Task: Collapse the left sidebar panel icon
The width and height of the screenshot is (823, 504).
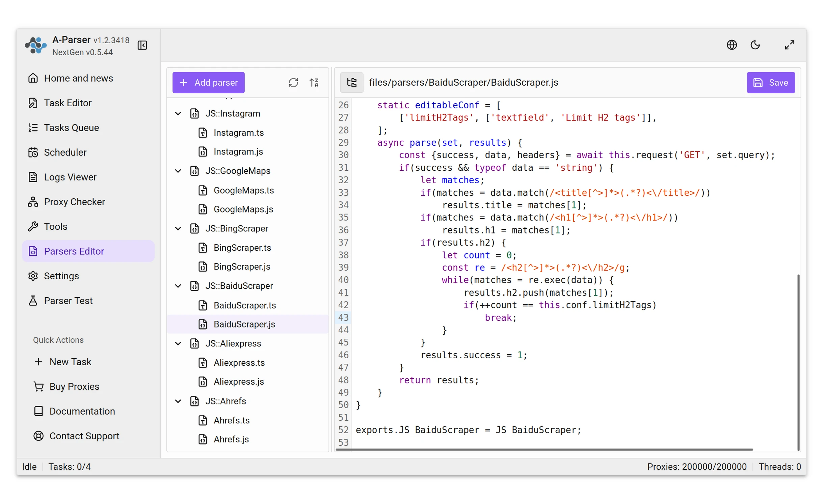Action: (142, 45)
